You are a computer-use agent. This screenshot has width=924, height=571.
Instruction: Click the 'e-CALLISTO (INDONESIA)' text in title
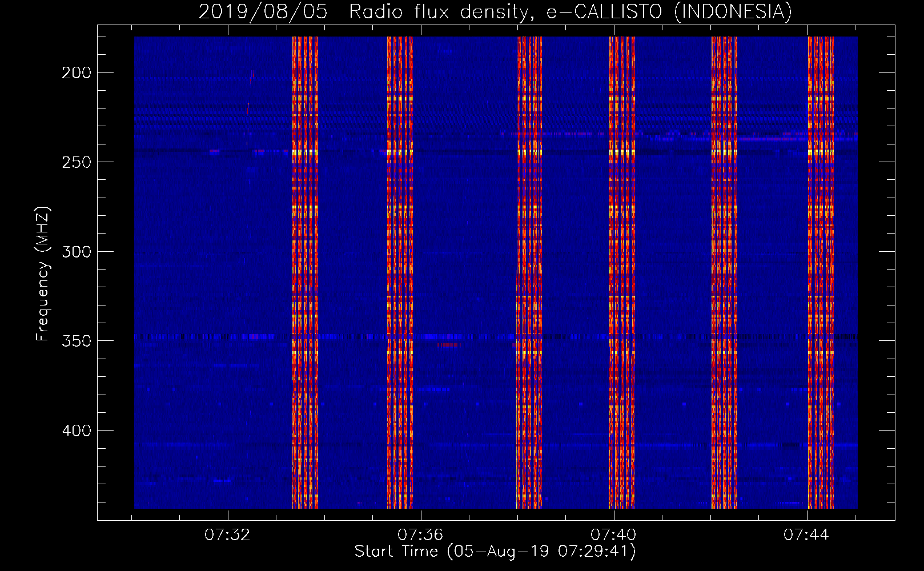click(669, 11)
